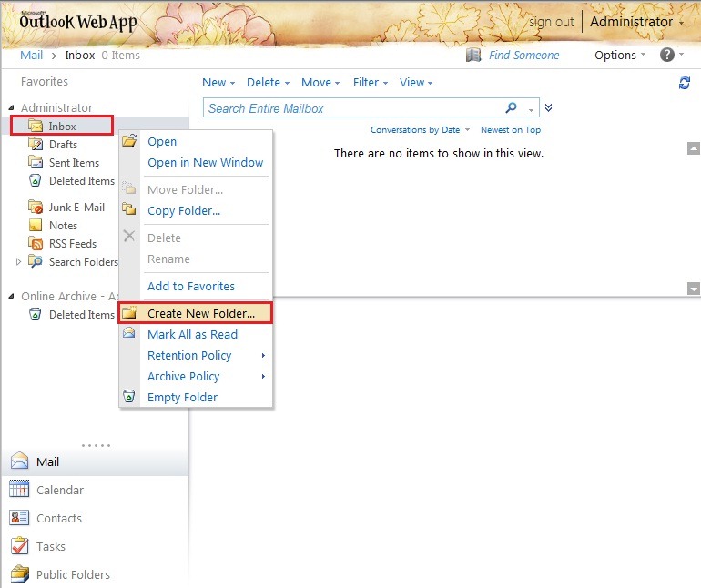Open the help question mark icon

tap(666, 55)
